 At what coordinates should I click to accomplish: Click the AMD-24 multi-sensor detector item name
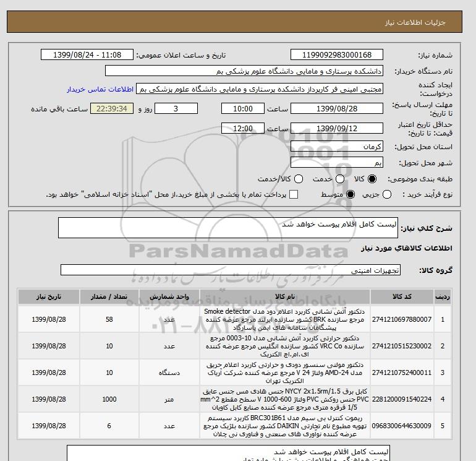(285, 373)
